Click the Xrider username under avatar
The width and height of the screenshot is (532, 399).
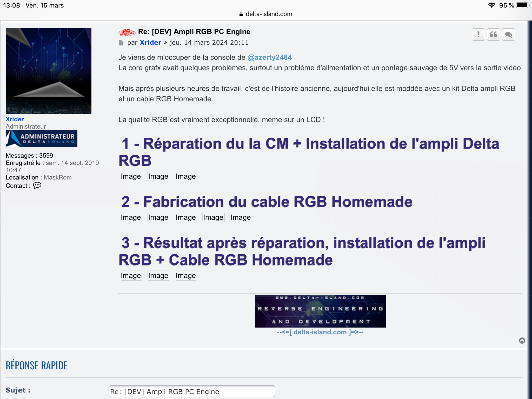pos(15,119)
